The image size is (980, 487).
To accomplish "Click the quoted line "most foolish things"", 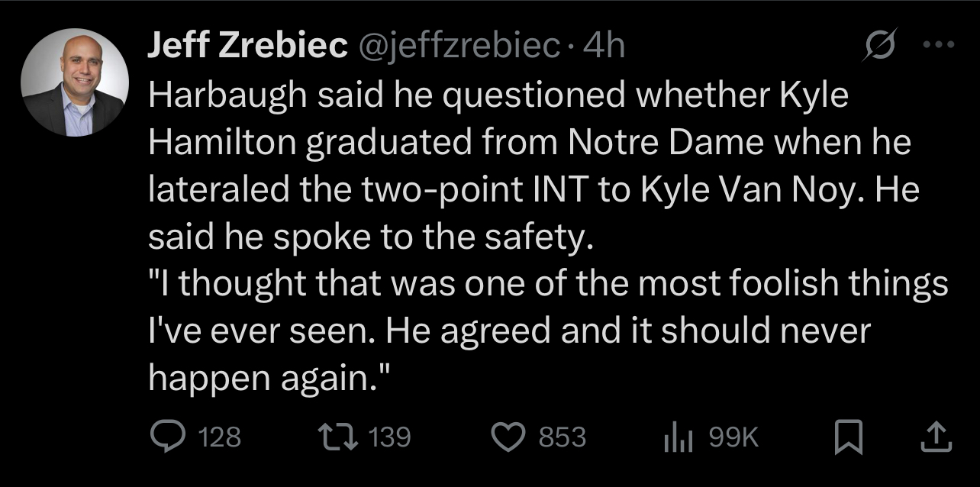I will (x=547, y=285).
